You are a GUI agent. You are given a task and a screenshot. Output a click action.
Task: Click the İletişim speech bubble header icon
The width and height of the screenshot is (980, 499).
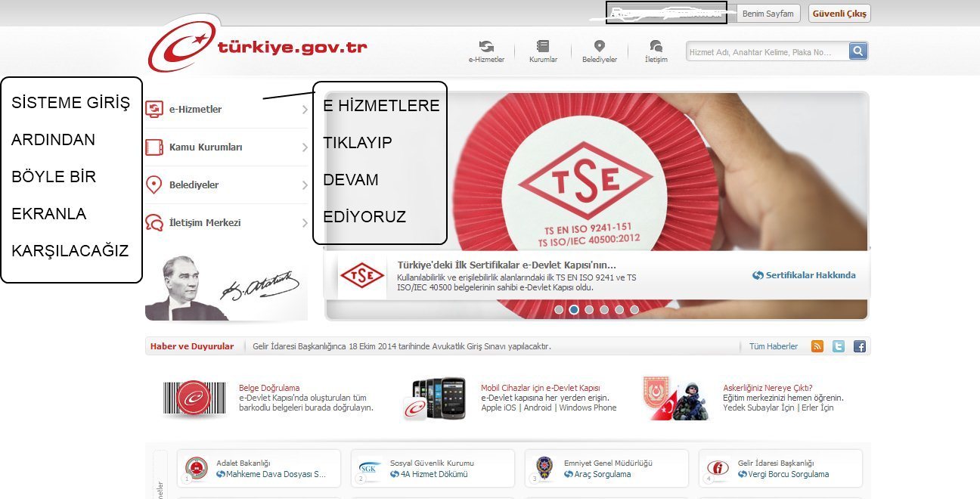(656, 48)
